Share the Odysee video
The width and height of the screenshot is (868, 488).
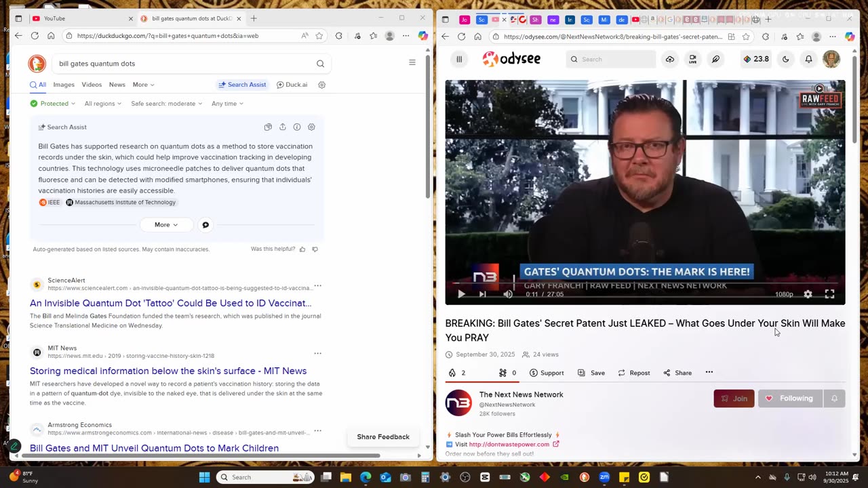point(677,373)
